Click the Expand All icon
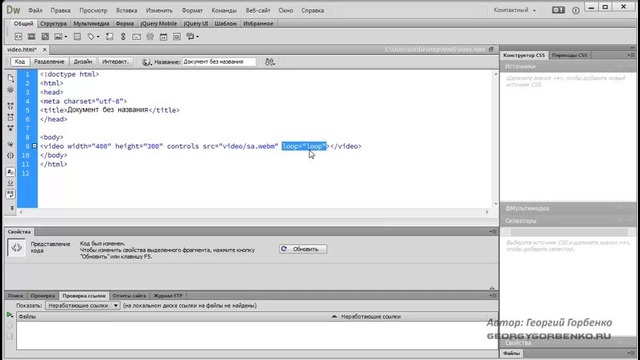This screenshot has height=360, width=640. [x=11, y=128]
